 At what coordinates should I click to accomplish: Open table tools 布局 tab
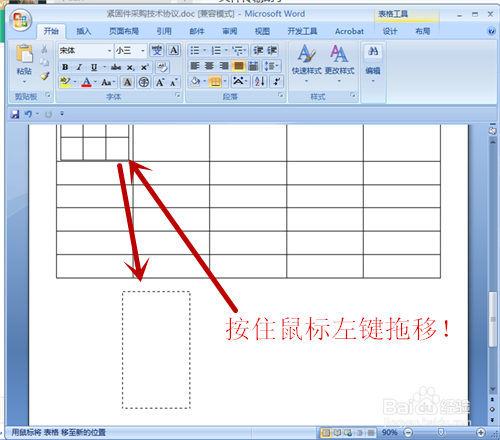pyautogui.click(x=423, y=31)
